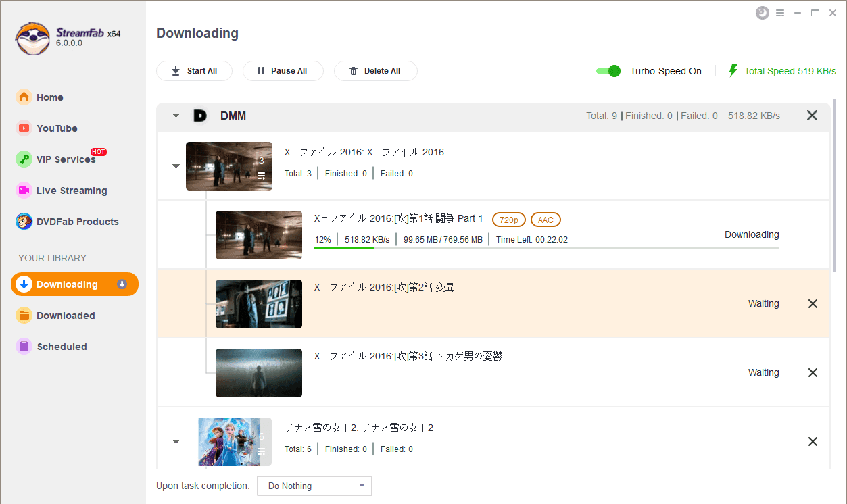The image size is (847, 504).
Task: Cancel the 第2話 変異 waiting task
Action: 813,304
